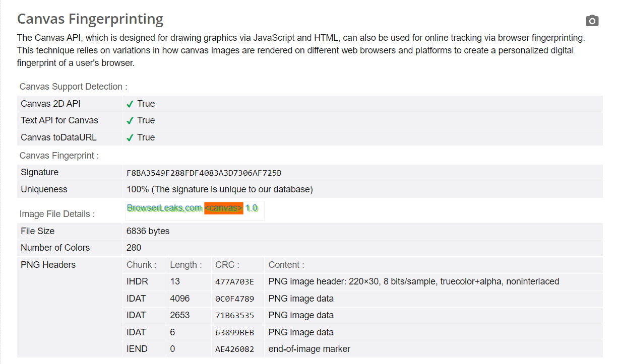Click the Text API for Canvas label

pyautogui.click(x=59, y=120)
